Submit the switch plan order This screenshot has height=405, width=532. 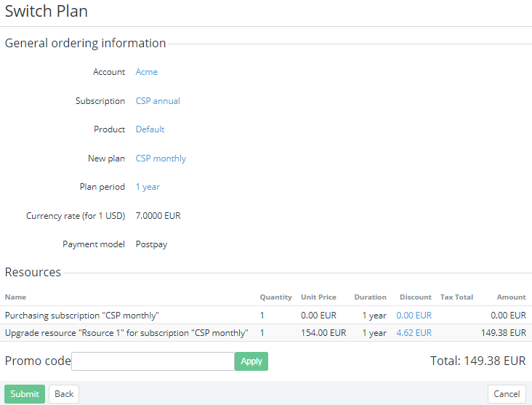25,394
